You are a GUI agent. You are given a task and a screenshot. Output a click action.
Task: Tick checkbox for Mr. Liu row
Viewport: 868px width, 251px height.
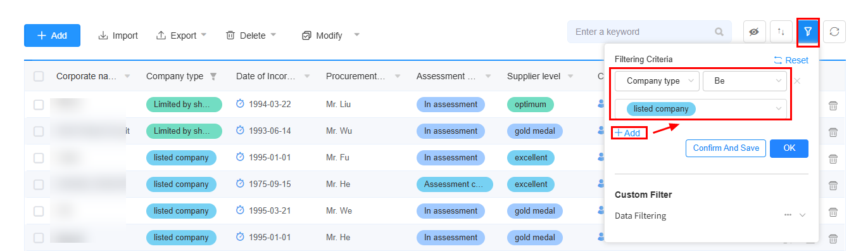(39, 105)
